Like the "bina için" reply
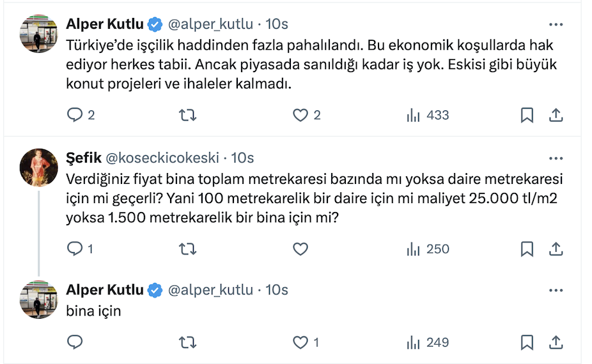 [300, 343]
